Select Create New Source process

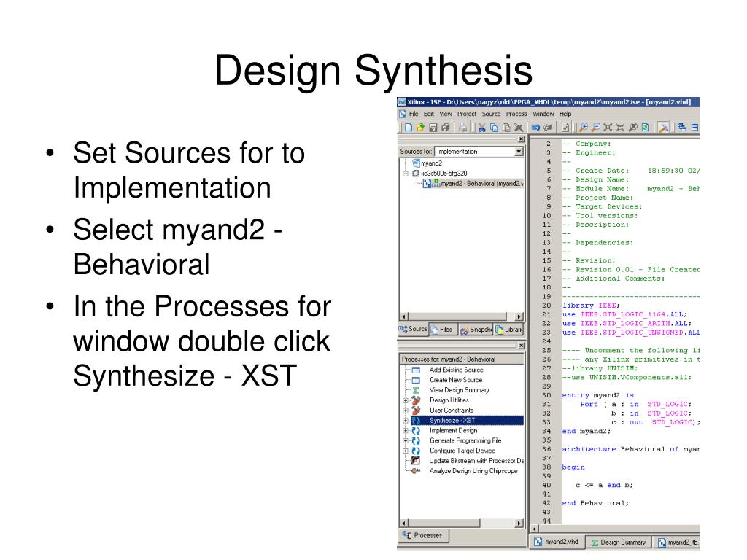tap(456, 380)
